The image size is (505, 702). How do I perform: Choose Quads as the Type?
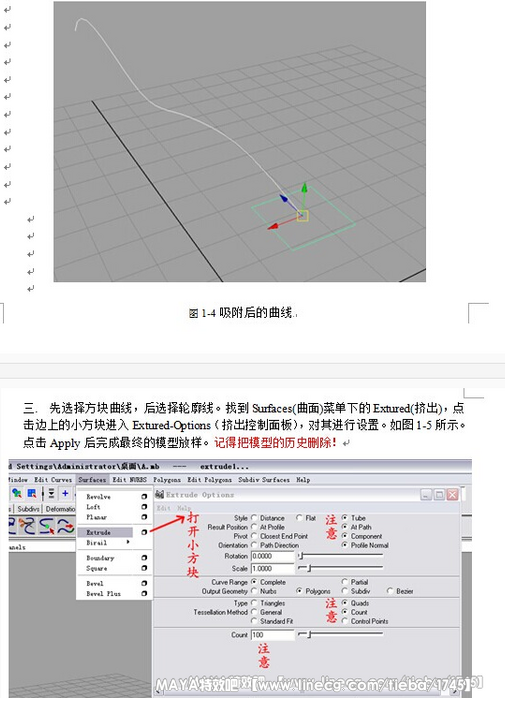(345, 603)
